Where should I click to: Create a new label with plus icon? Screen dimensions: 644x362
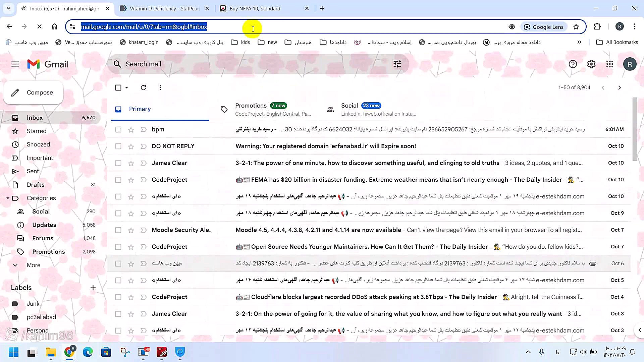click(x=93, y=288)
